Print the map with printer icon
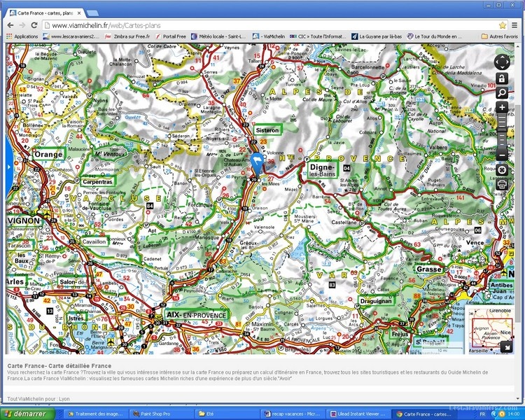 [x=502, y=184]
